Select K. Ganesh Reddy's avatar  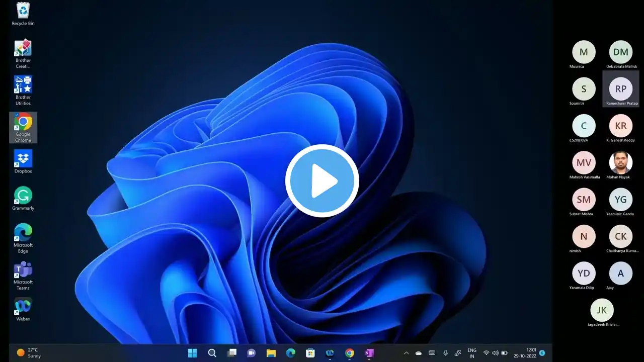(621, 126)
